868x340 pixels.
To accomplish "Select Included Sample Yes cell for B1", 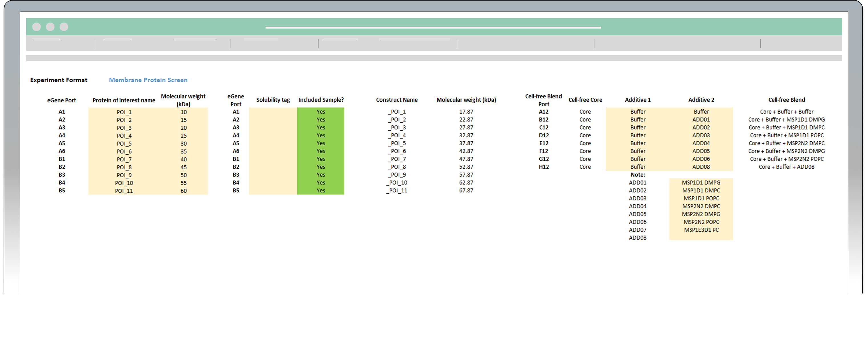I will 320,159.
